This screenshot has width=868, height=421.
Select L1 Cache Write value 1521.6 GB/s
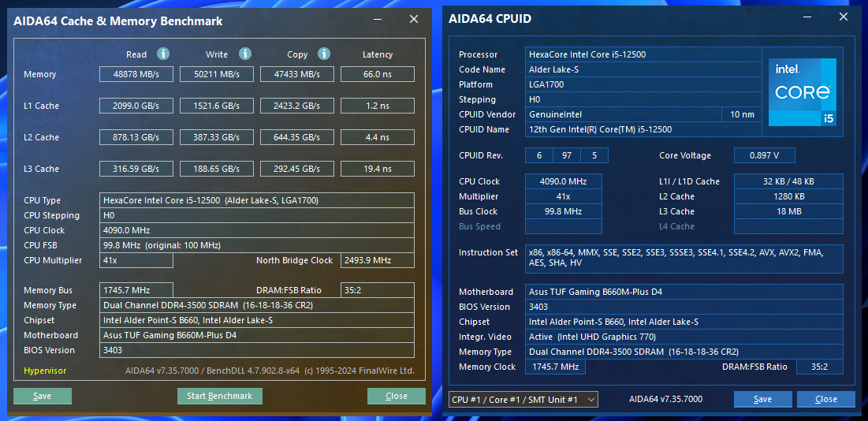[217, 106]
